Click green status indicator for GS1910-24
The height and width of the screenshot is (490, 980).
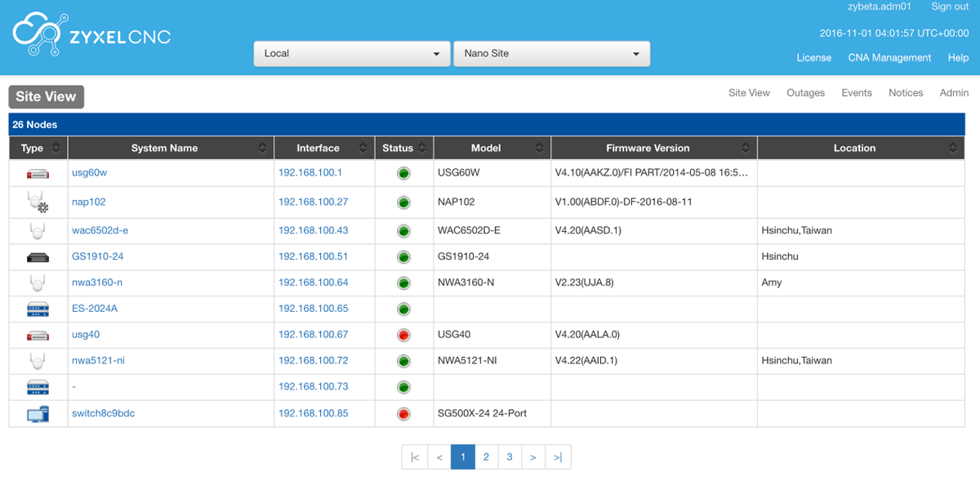coord(403,257)
